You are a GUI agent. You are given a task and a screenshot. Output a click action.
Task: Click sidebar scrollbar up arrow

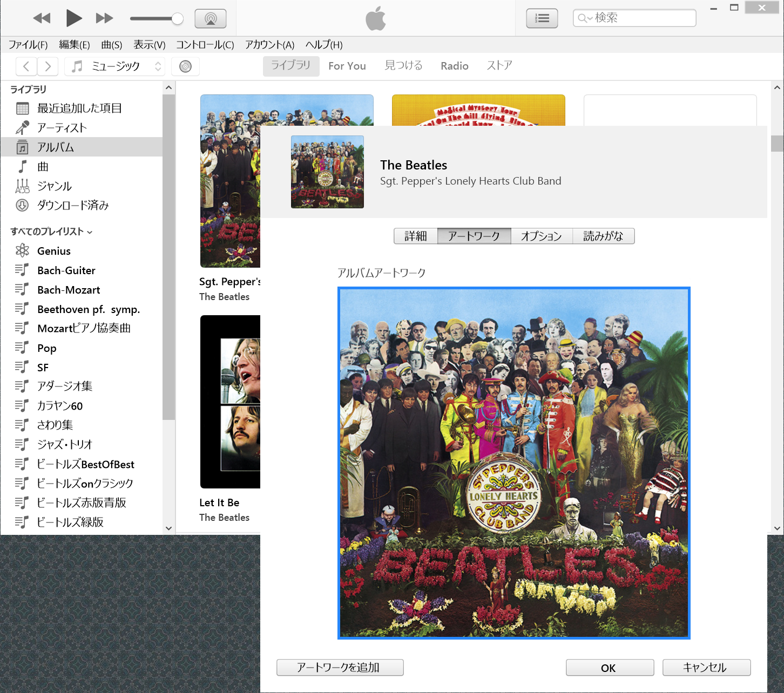(168, 87)
